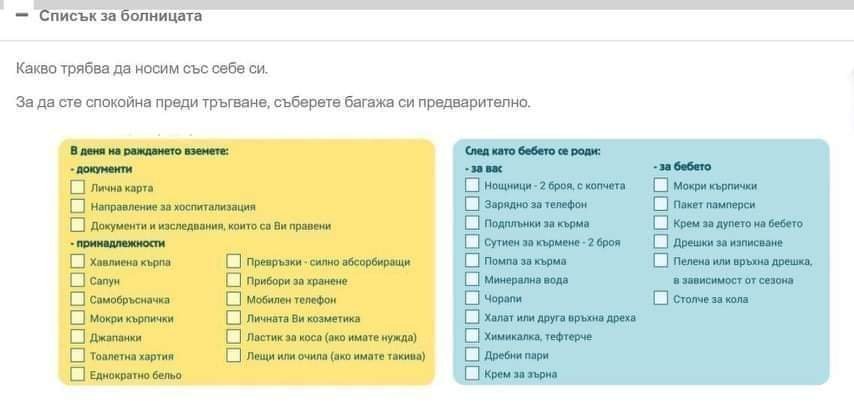The image size is (854, 409).
Task: Check the Мобилен телефон checkbox
Action: (x=234, y=299)
